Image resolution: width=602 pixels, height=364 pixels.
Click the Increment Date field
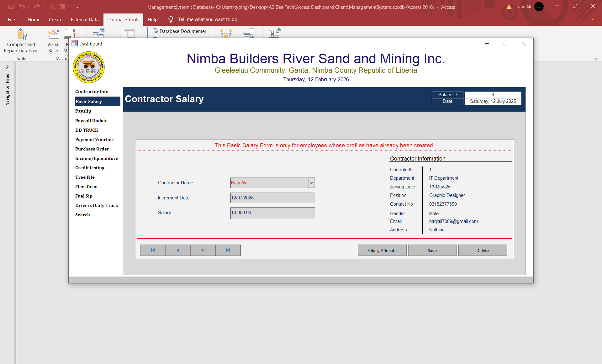[272, 198]
